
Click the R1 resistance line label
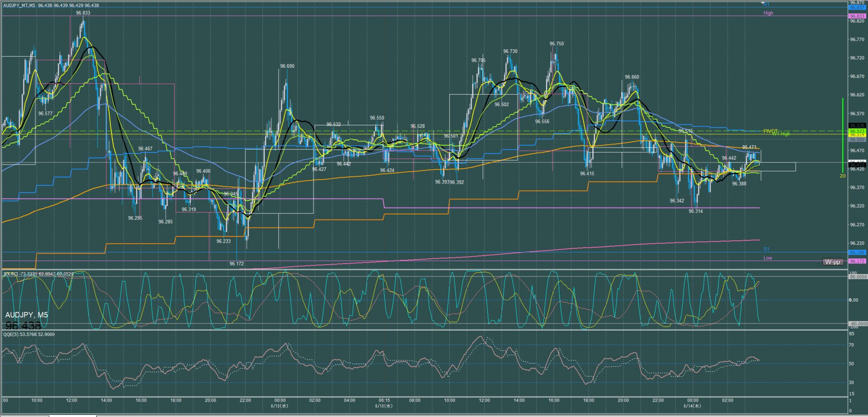click(x=767, y=5)
